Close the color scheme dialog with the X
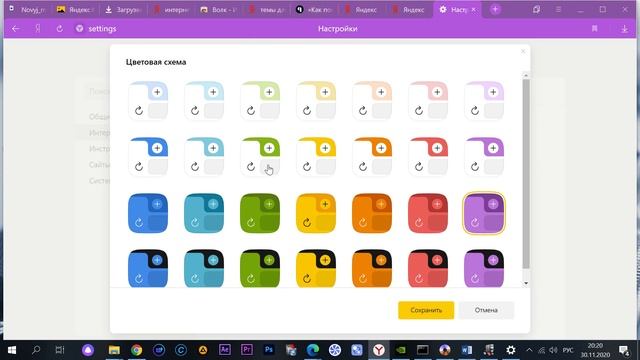The height and width of the screenshot is (360, 640). [523, 51]
